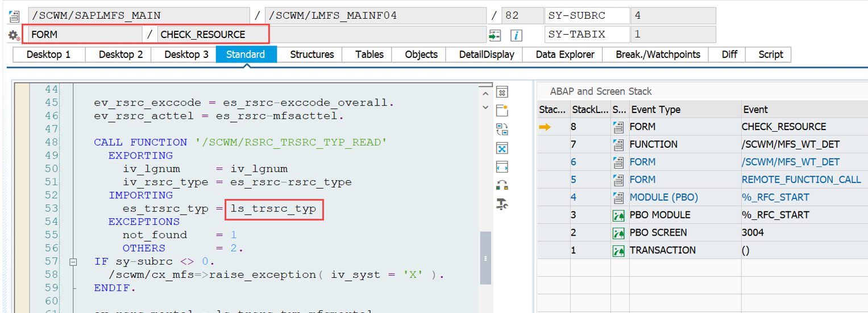The width and height of the screenshot is (868, 313).
Task: Click the screen icon in TRANSACTION row
Action: [x=618, y=250]
